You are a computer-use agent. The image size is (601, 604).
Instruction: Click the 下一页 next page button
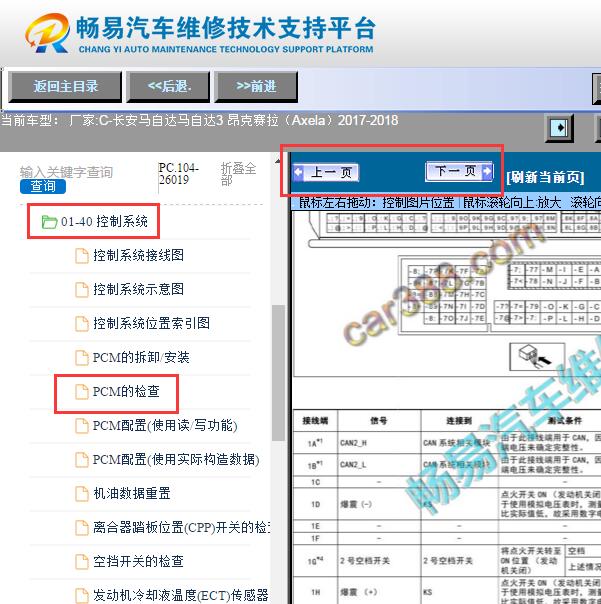click(x=459, y=171)
